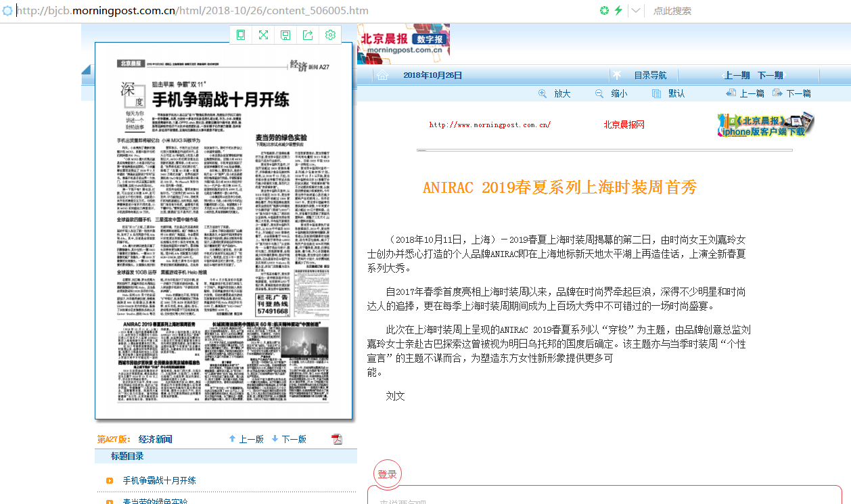This screenshot has height=504, width=851.
Task: Open the 目录导航 directory navigation menu
Action: tap(649, 75)
